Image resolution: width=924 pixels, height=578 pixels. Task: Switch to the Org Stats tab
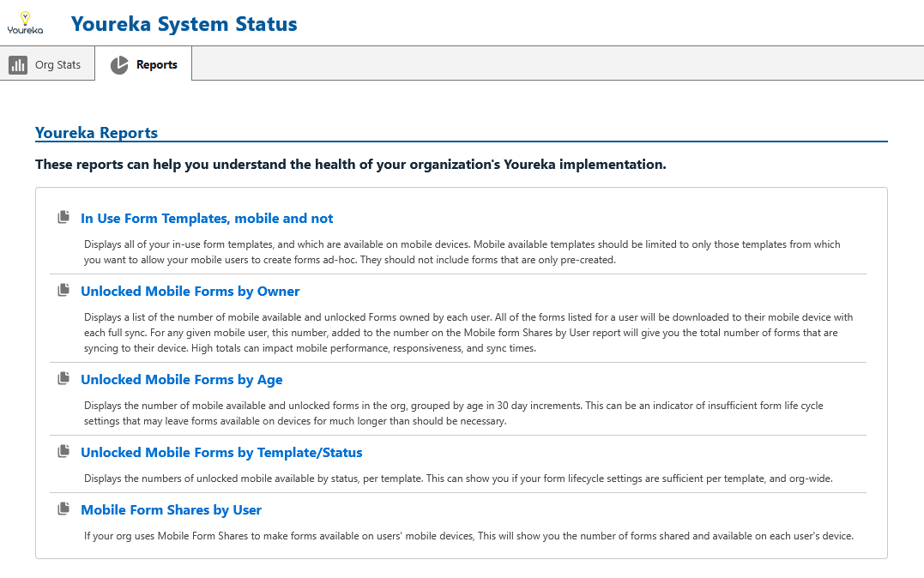click(47, 63)
